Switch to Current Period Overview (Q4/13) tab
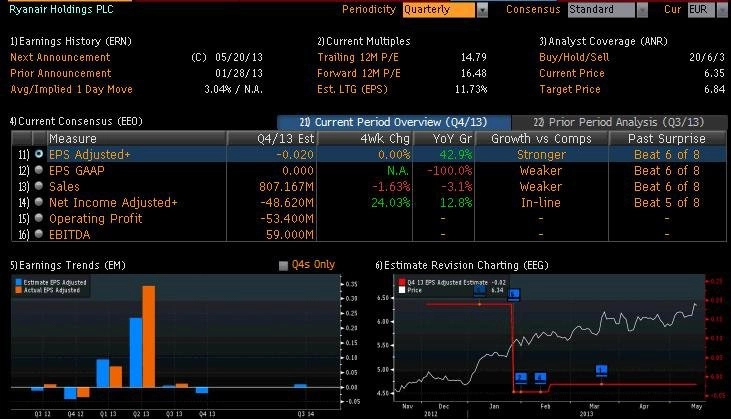Image resolution: width=731 pixels, height=419 pixels. (394, 122)
